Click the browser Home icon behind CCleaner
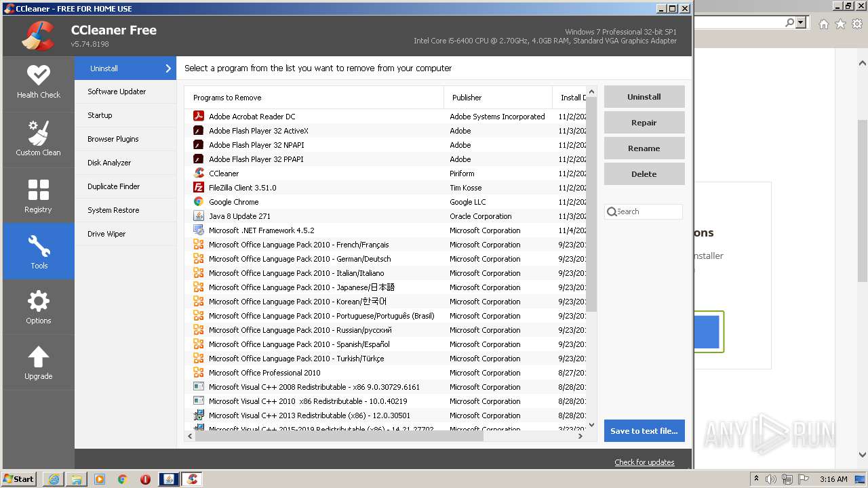 (823, 24)
